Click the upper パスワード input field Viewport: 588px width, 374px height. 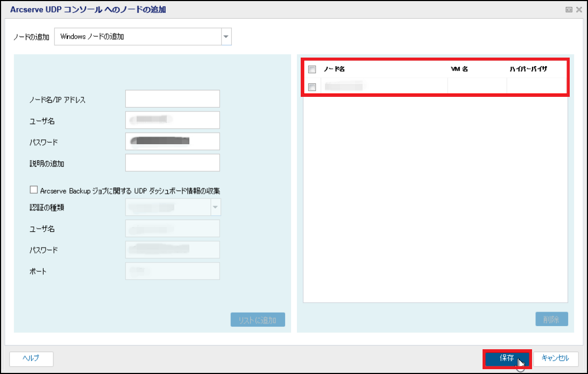pos(173,142)
